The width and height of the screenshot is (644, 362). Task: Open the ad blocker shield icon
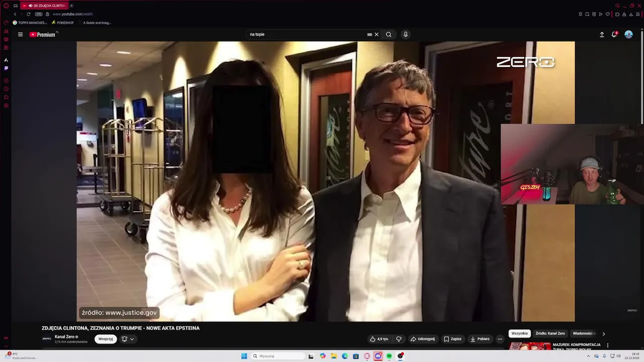594,14
